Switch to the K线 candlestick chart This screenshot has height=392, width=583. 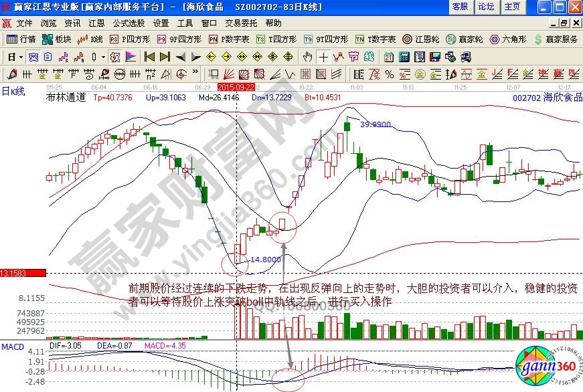tap(90, 39)
